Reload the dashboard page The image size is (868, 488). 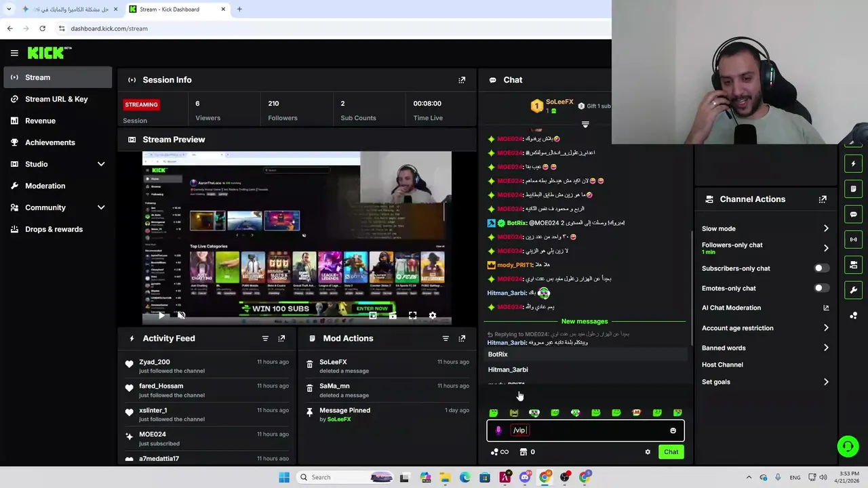coord(42,28)
